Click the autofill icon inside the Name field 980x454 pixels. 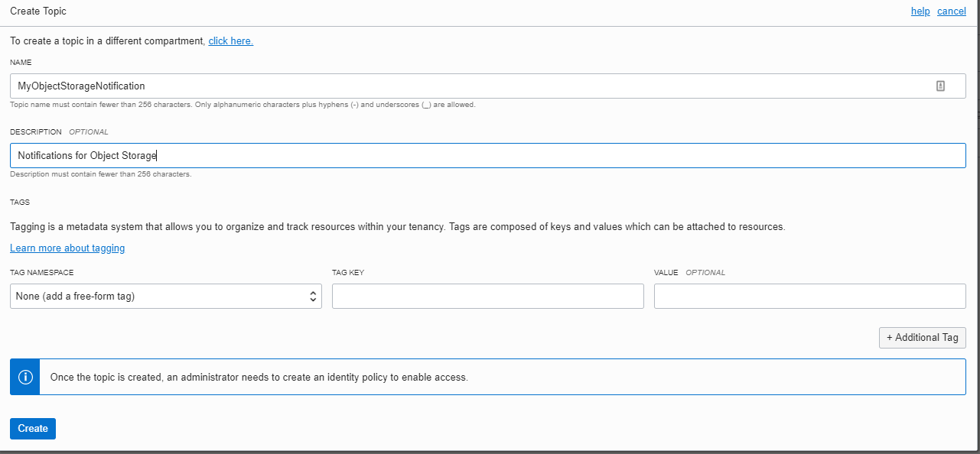click(940, 86)
